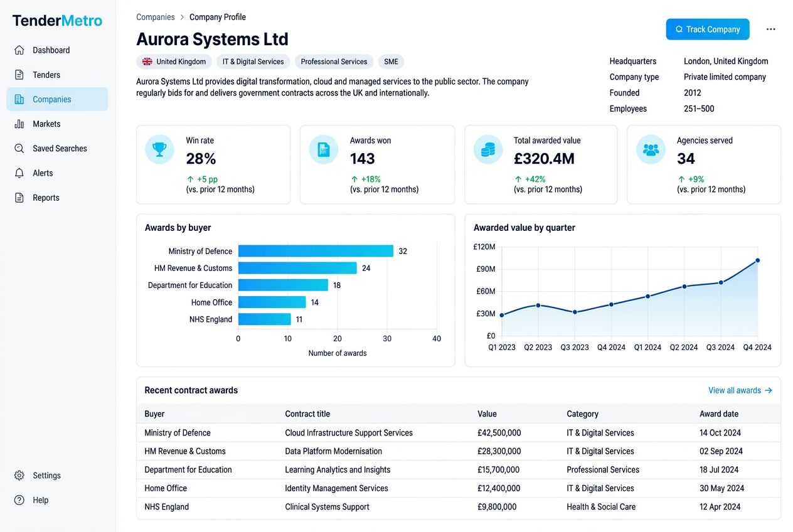Open the Dashboard menu item
793x532 pixels.
tap(57, 50)
